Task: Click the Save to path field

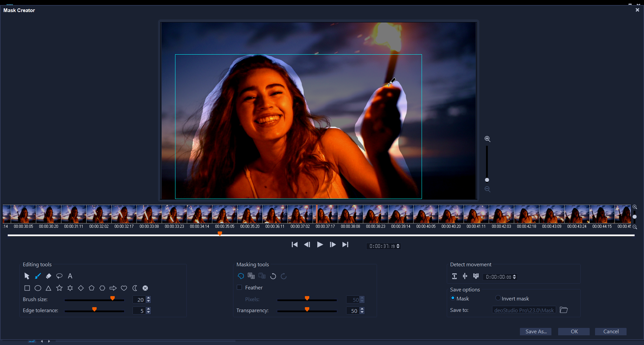Action: point(524,310)
